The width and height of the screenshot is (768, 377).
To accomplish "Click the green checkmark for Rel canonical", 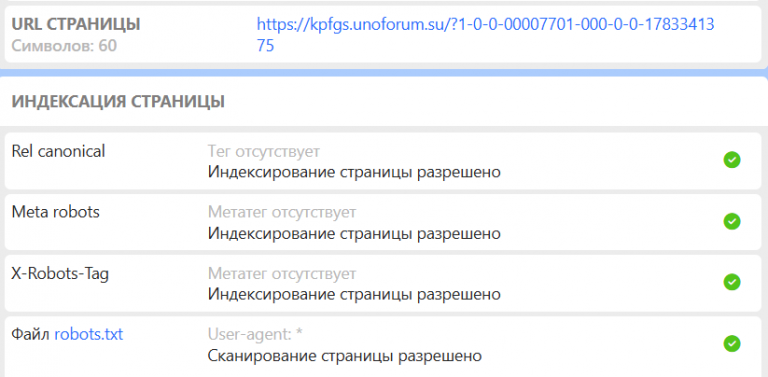I will pos(732,160).
